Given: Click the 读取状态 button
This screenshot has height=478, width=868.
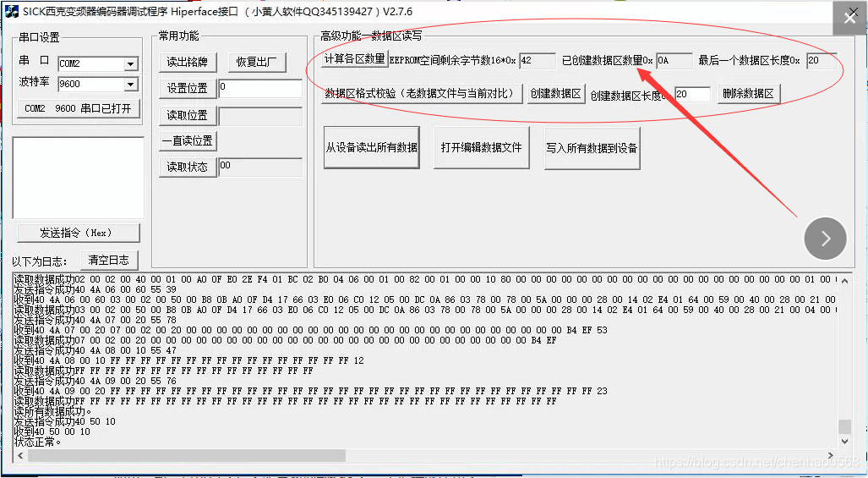Looking at the screenshot, I should click(187, 167).
